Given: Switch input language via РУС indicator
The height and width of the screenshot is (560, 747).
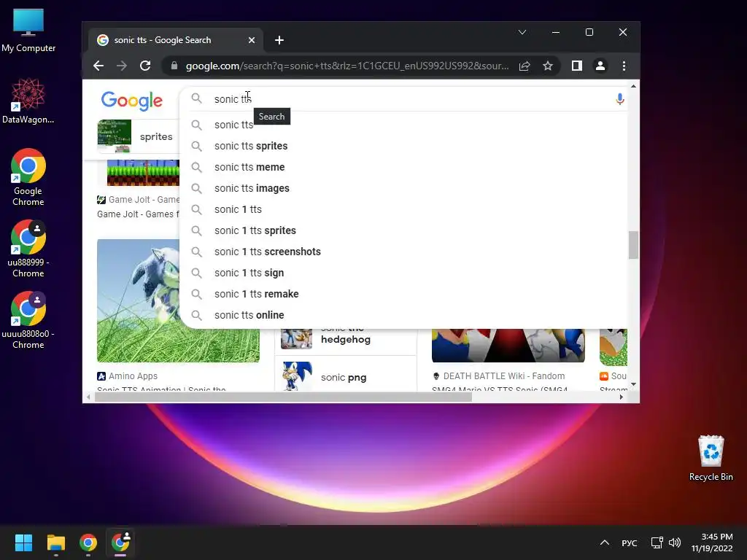Looking at the screenshot, I should coord(630,542).
